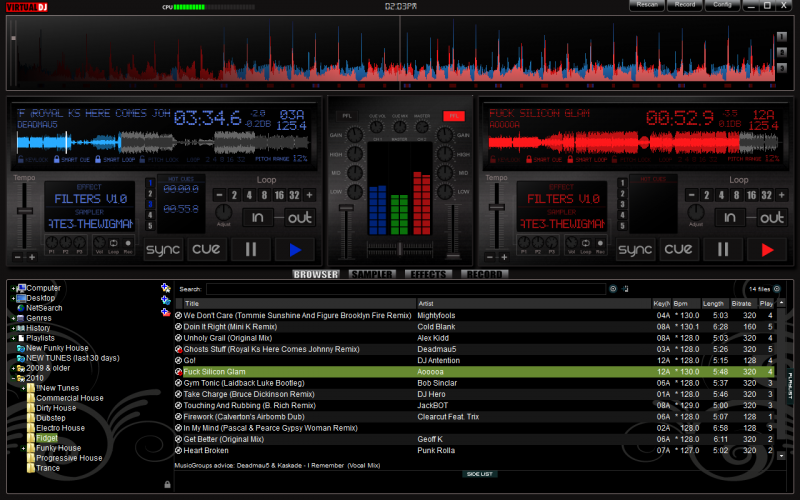800x500 pixels.
Task: Switch to the SAMPLER tab
Action: click(372, 274)
